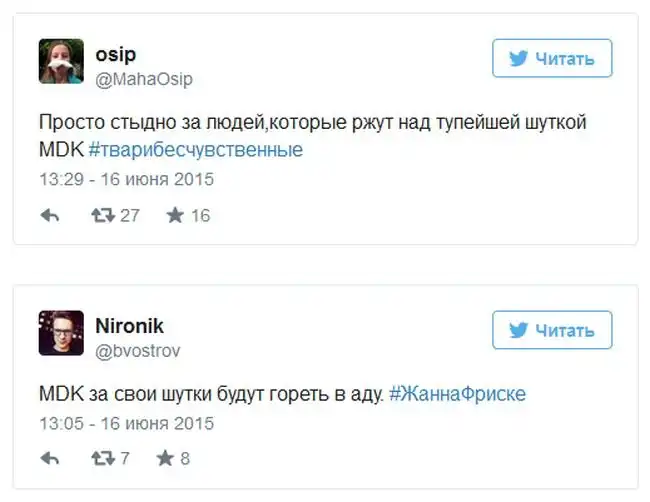Screen dimensions: 650x502
Task: Open hashtag #тварибесчувственные
Action: (x=195, y=150)
